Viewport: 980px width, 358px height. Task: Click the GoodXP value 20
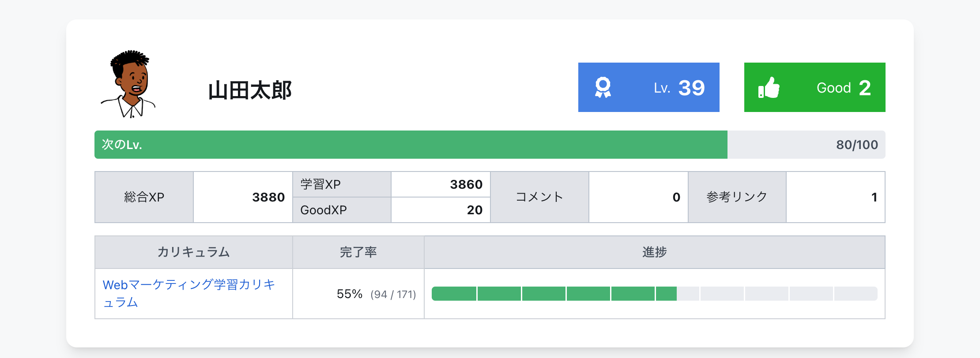pos(474,210)
